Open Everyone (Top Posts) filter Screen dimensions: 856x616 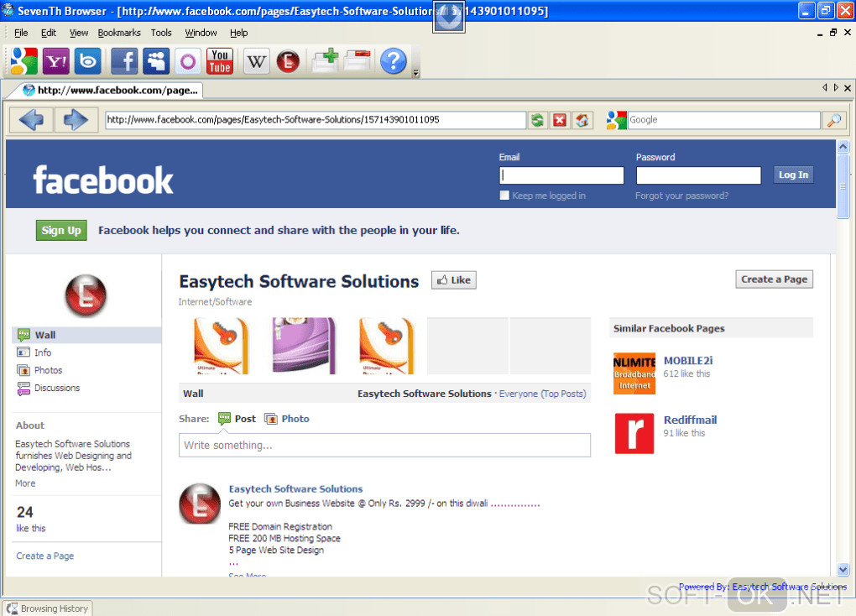point(543,394)
